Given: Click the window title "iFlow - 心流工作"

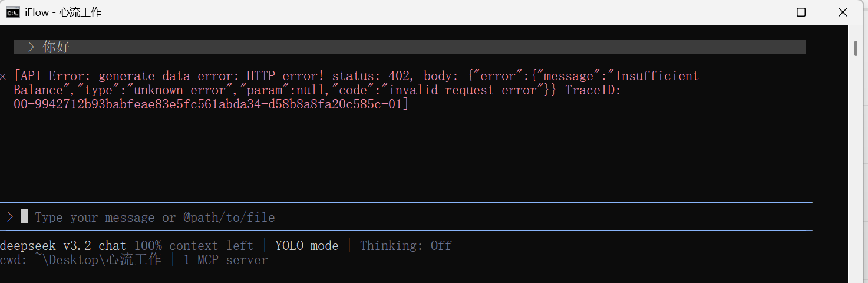Looking at the screenshot, I should pos(63,12).
